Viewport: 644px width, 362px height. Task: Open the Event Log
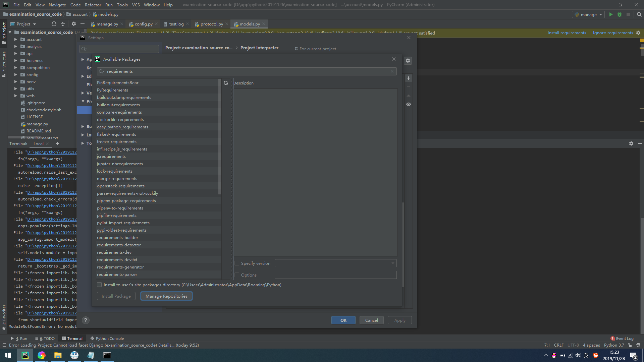point(622,339)
